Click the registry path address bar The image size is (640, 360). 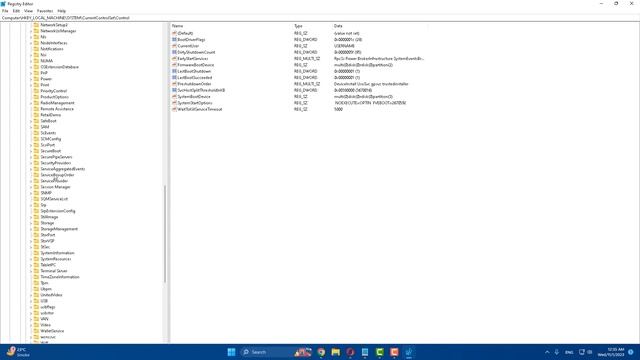click(x=320, y=18)
